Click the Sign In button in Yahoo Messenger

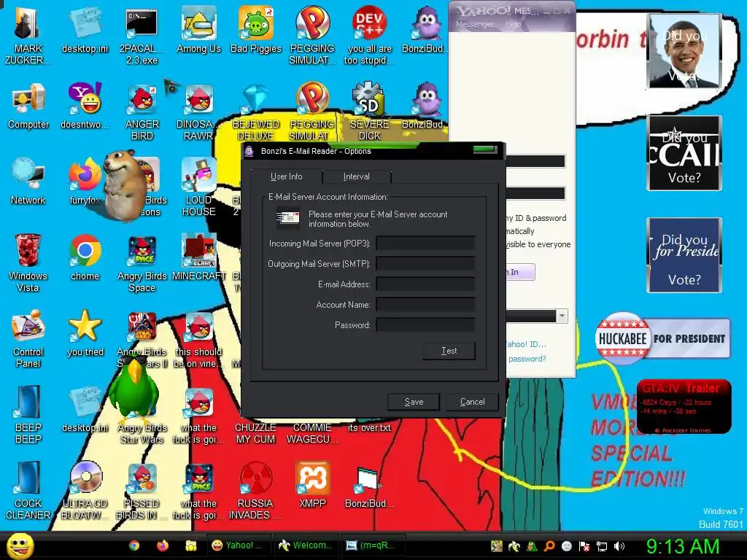coord(519,272)
